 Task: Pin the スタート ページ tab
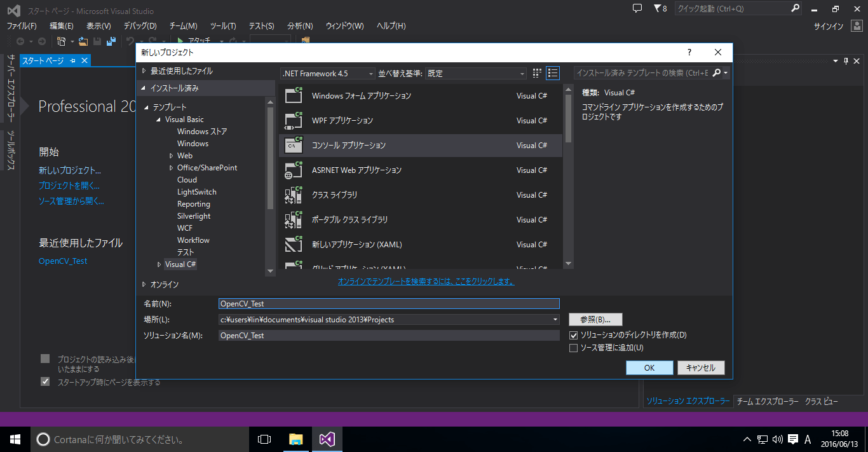[x=72, y=60]
